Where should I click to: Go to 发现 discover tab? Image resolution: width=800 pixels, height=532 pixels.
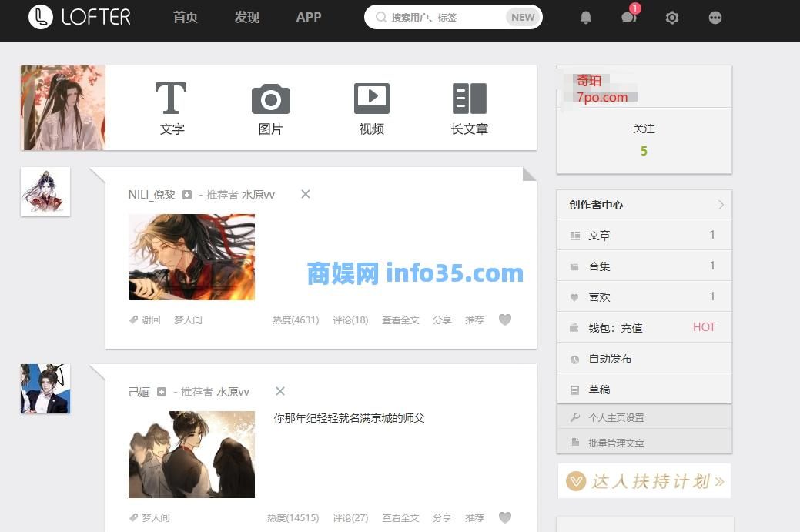(x=247, y=18)
